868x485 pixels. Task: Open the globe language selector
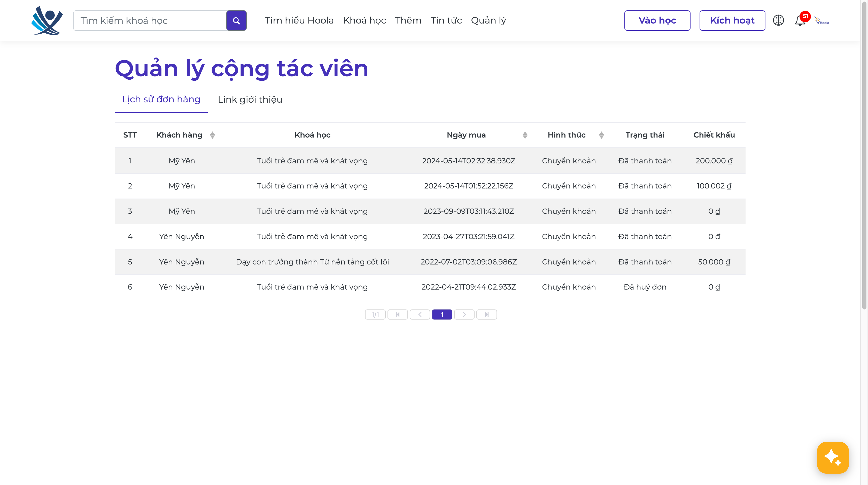coord(778,20)
